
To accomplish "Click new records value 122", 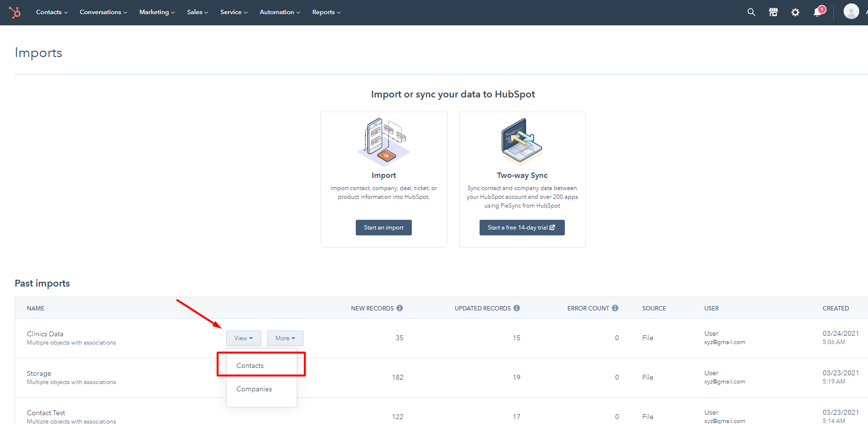I will click(398, 417).
